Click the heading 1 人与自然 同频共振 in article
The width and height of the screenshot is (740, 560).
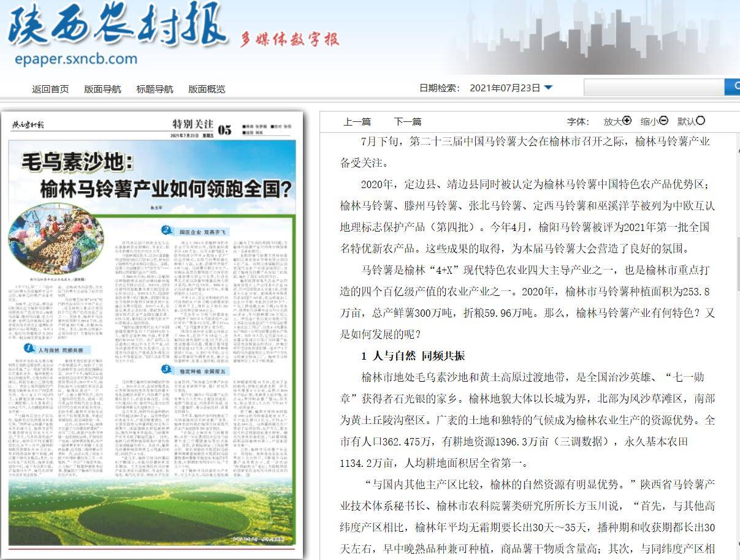(x=413, y=356)
